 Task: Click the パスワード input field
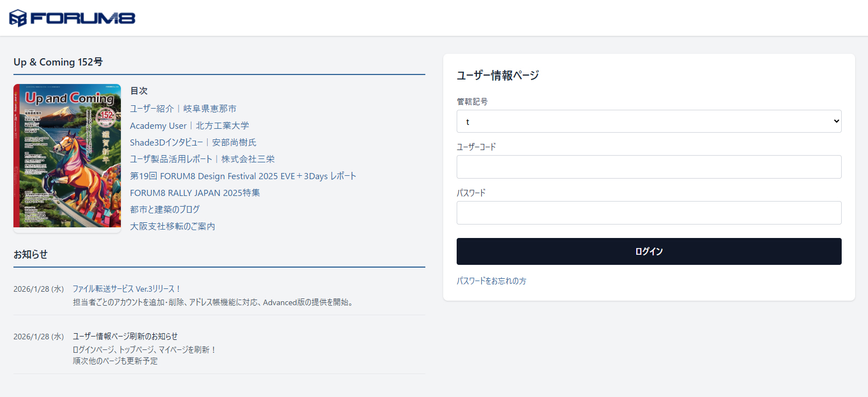coord(649,213)
